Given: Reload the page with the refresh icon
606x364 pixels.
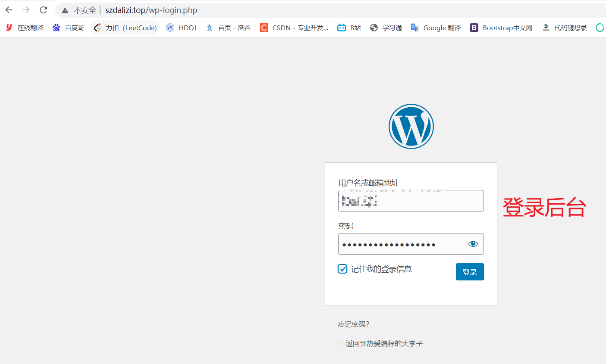Looking at the screenshot, I should point(44,10).
